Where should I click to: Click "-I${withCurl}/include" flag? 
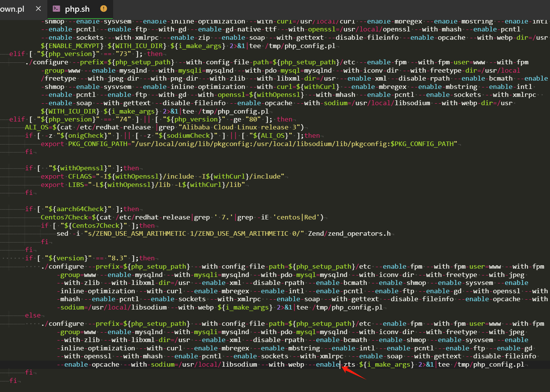[x=241, y=176]
